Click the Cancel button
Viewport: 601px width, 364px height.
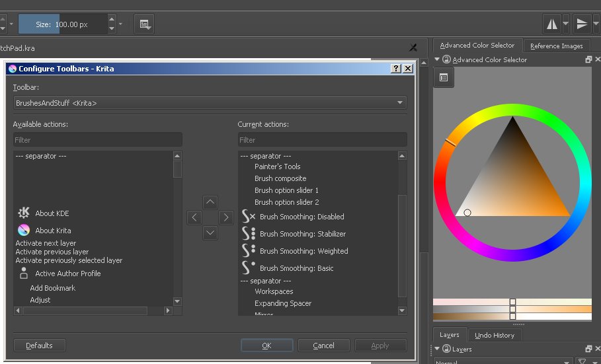(x=323, y=346)
